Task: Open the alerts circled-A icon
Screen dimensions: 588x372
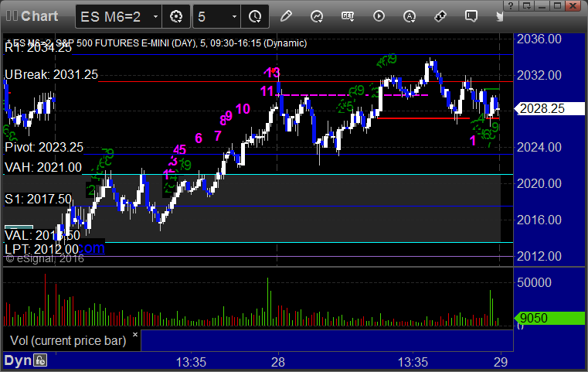Action: 410,16
